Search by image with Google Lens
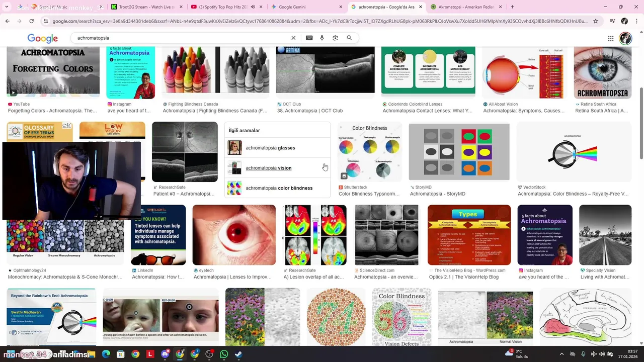Viewport: 644px width, 362px height. tap(335, 38)
